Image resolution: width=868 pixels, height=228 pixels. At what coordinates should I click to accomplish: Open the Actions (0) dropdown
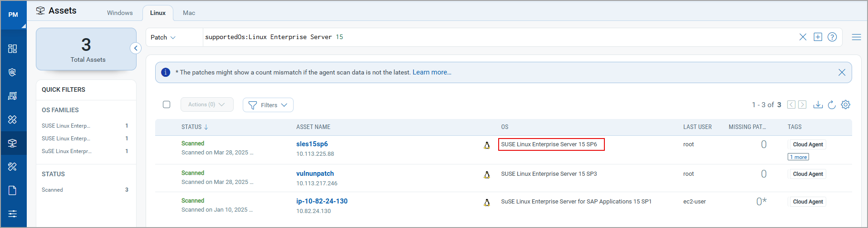207,104
